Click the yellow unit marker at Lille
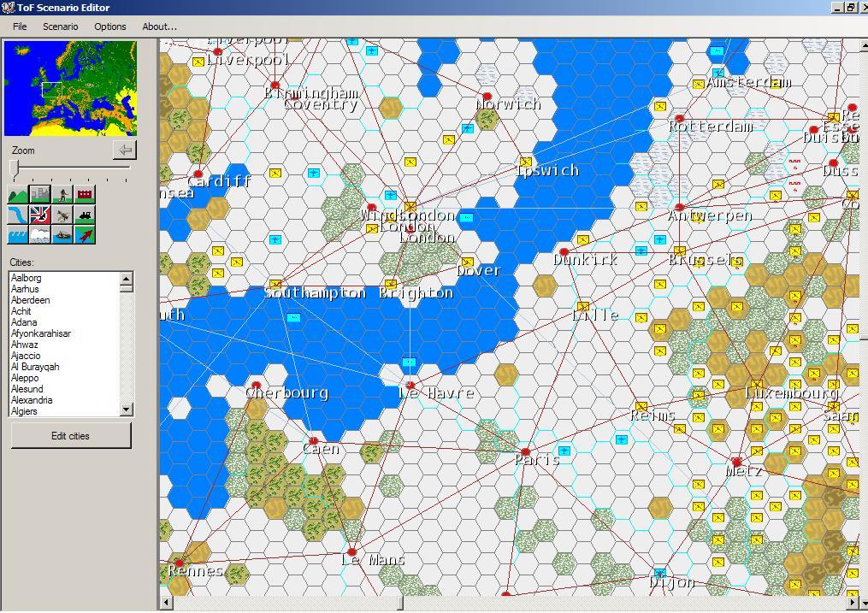The width and height of the screenshot is (868, 613). pos(583,306)
